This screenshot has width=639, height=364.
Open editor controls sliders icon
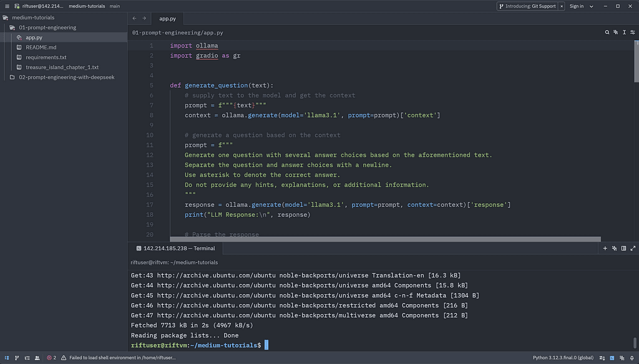point(633,32)
